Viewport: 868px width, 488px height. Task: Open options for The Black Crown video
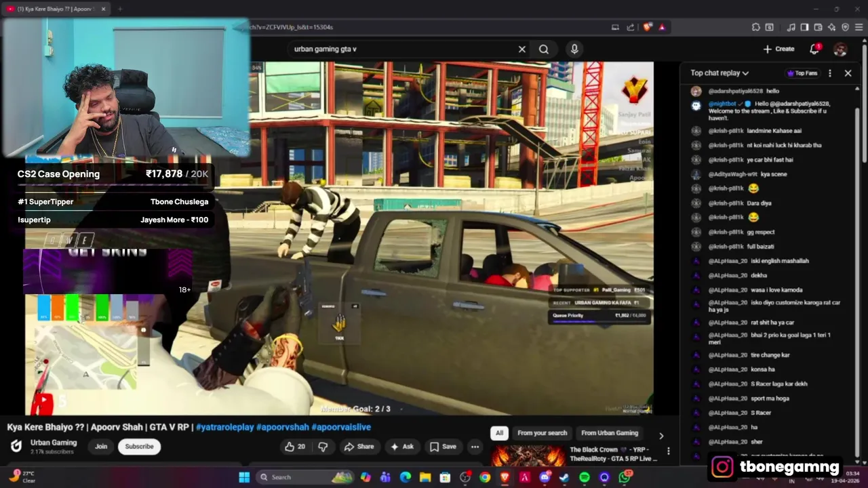[669, 451]
